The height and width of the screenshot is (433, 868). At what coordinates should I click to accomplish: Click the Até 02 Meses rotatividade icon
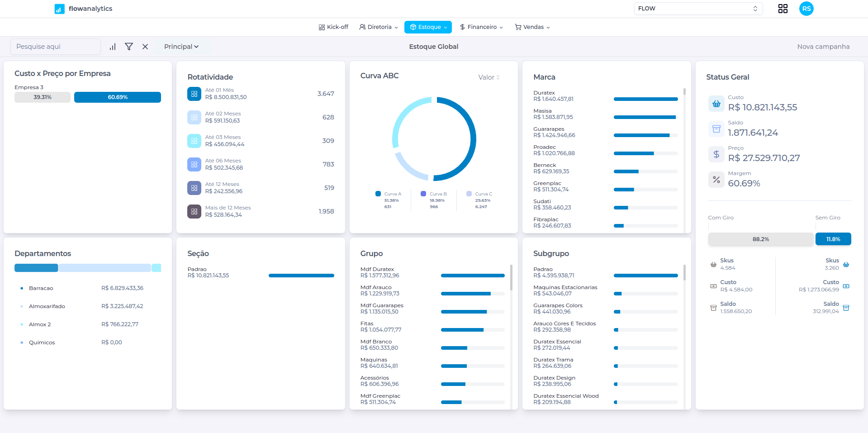click(194, 117)
